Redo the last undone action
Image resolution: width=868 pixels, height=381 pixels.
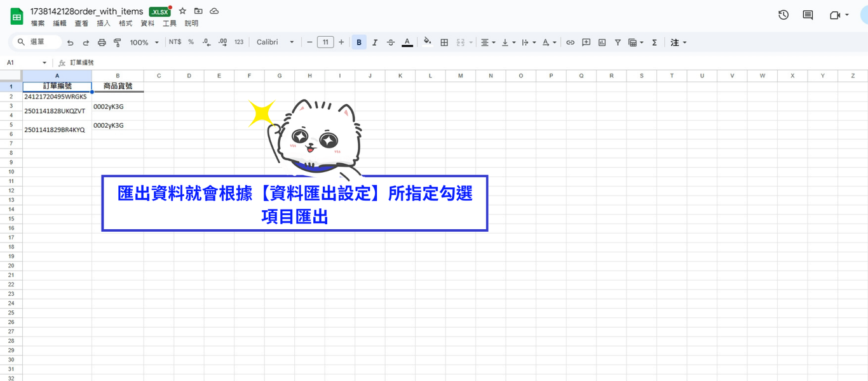[86, 43]
